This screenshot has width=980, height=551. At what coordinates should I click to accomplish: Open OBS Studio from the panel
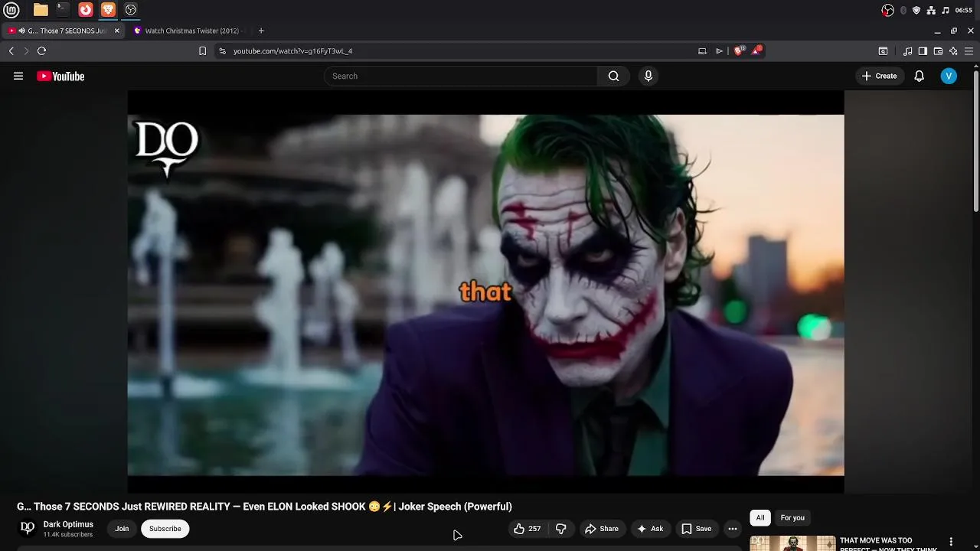pyautogui.click(x=131, y=10)
